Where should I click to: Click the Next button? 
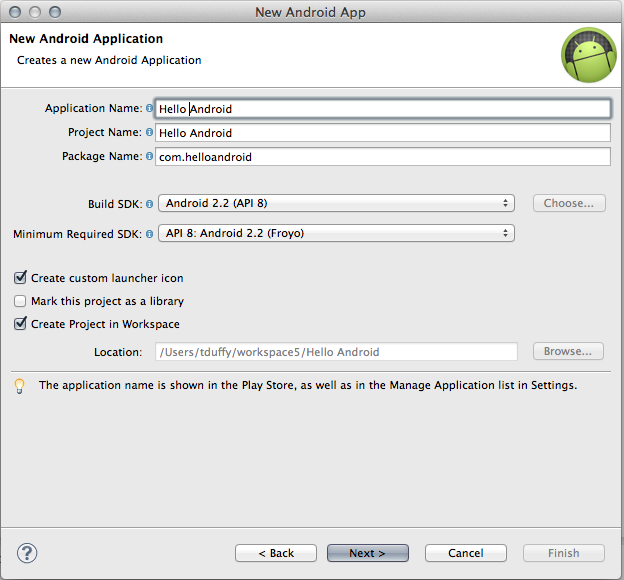point(368,553)
